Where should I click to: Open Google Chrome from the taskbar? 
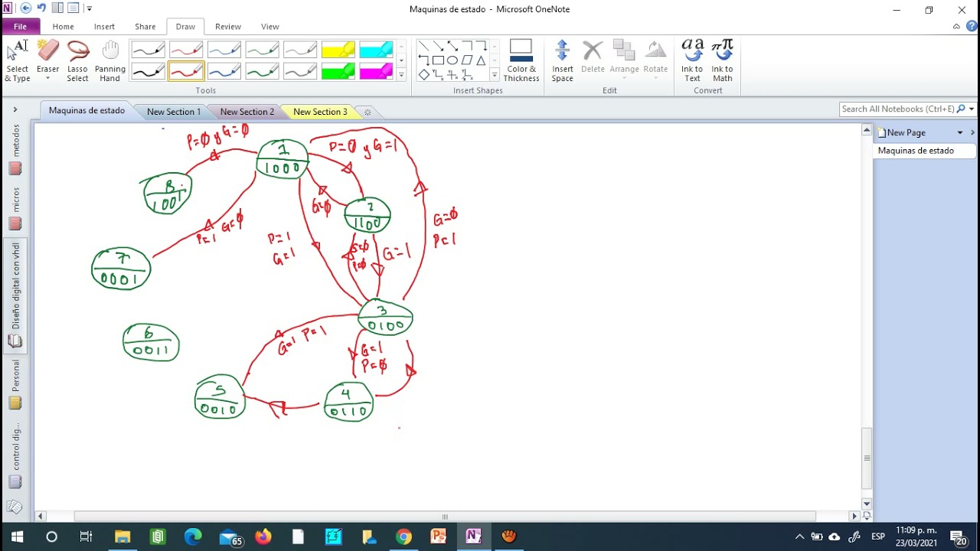pos(403,536)
